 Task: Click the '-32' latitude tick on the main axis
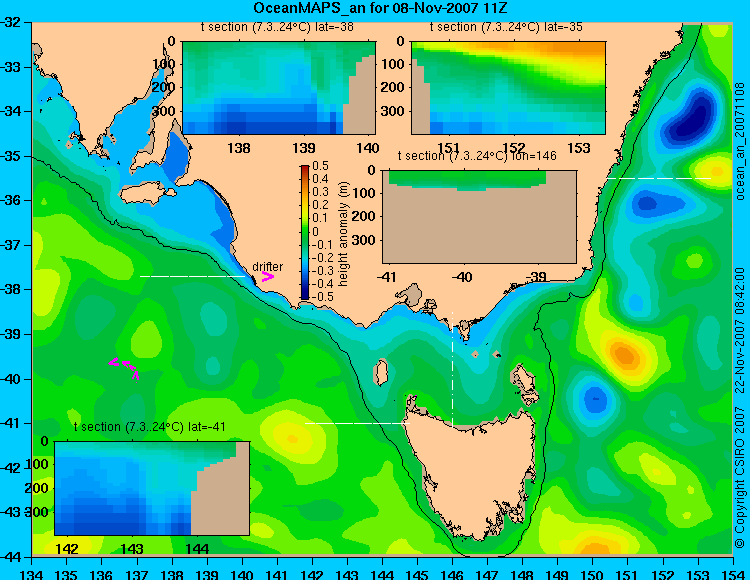pyautogui.click(x=11, y=22)
